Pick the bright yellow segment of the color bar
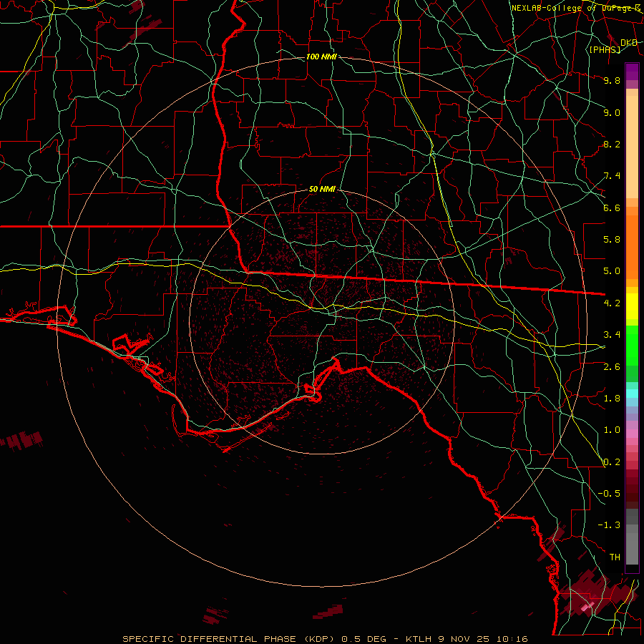The image size is (644, 644). 632,306
